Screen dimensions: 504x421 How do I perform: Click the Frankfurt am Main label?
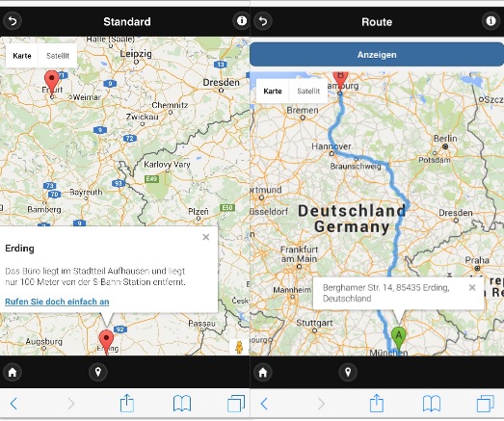click(299, 254)
